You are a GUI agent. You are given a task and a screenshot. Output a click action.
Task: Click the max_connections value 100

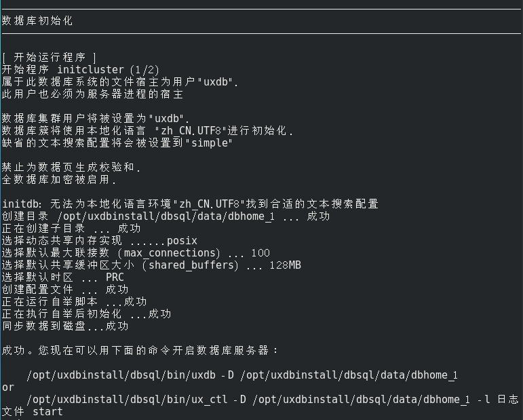[260, 252]
